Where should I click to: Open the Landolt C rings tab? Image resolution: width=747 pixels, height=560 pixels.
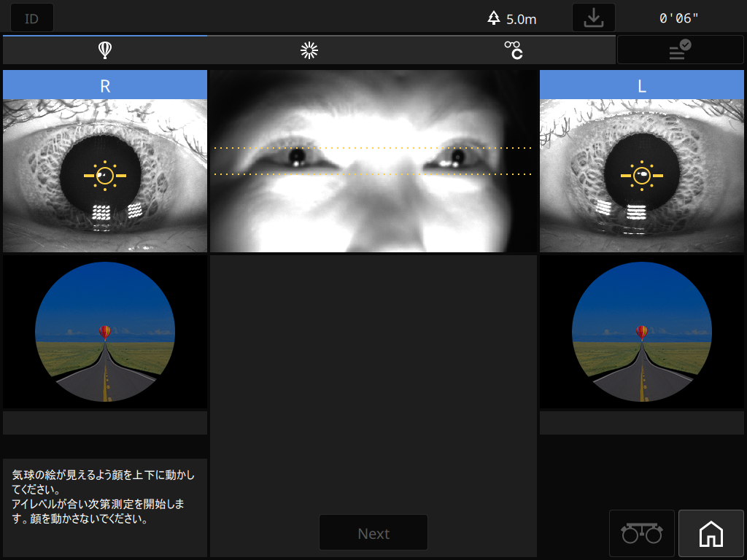514,50
